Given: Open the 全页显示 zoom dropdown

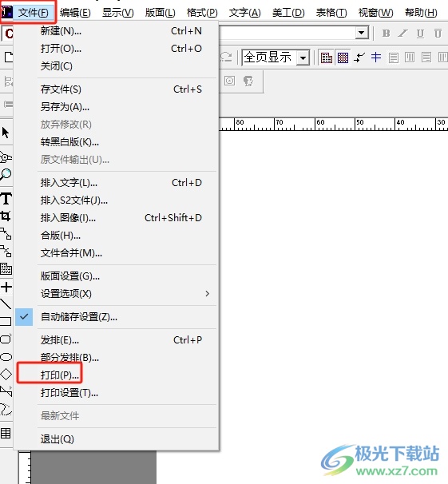Looking at the screenshot, I should click(303, 58).
